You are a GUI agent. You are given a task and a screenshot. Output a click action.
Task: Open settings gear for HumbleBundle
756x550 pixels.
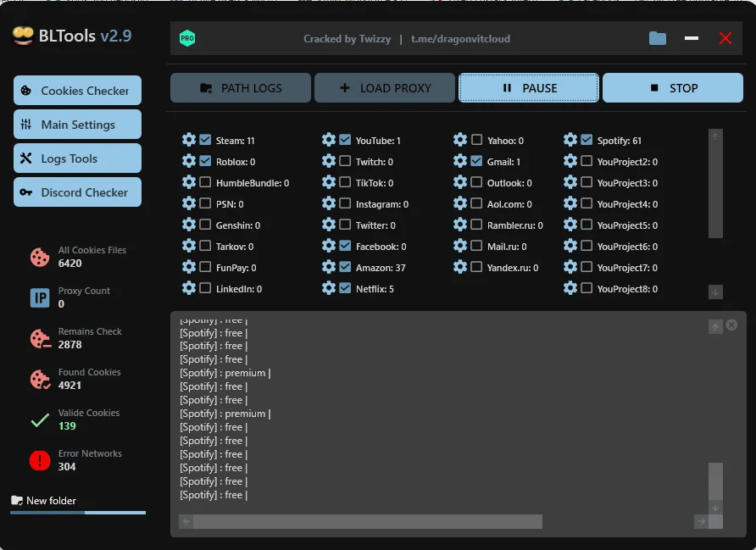189,182
